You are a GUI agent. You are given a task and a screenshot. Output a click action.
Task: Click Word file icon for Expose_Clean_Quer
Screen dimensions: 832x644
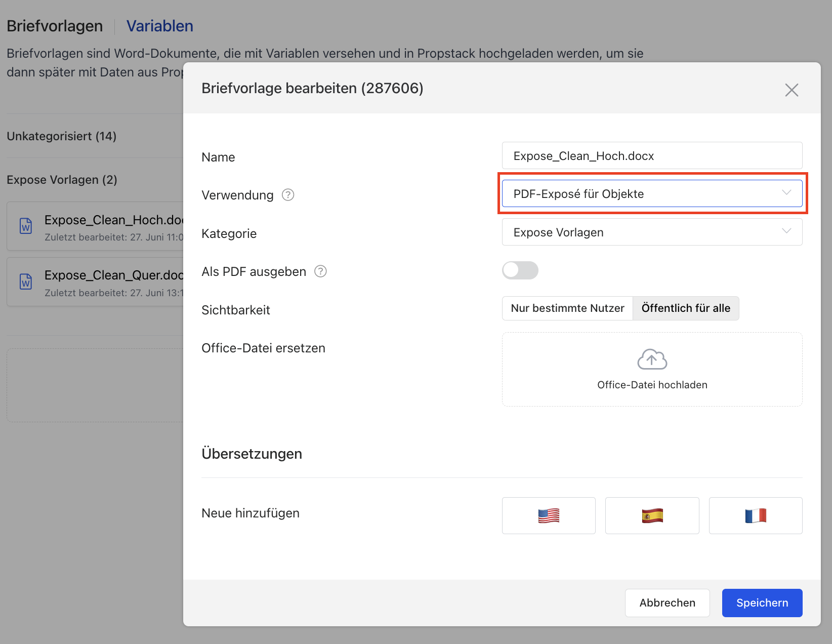pyautogui.click(x=26, y=281)
